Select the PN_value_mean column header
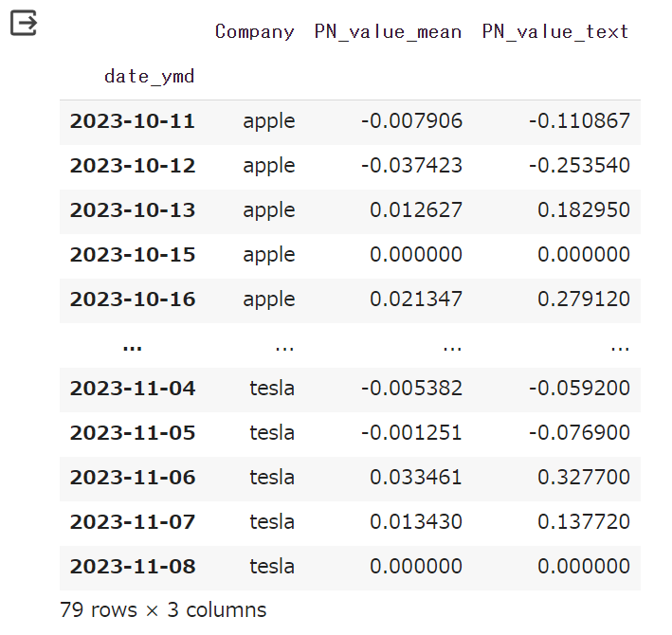Viewport: 672px width, 635px height. point(388,32)
